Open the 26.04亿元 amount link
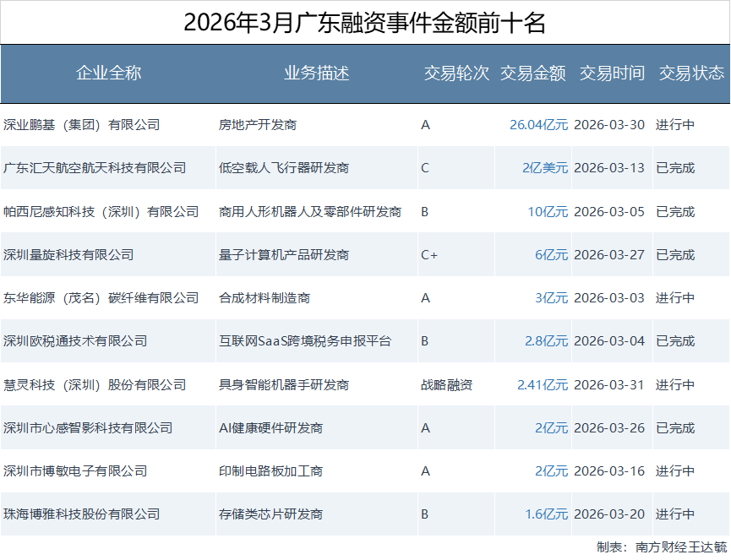Viewport: 731px width, 560px height. click(538, 125)
